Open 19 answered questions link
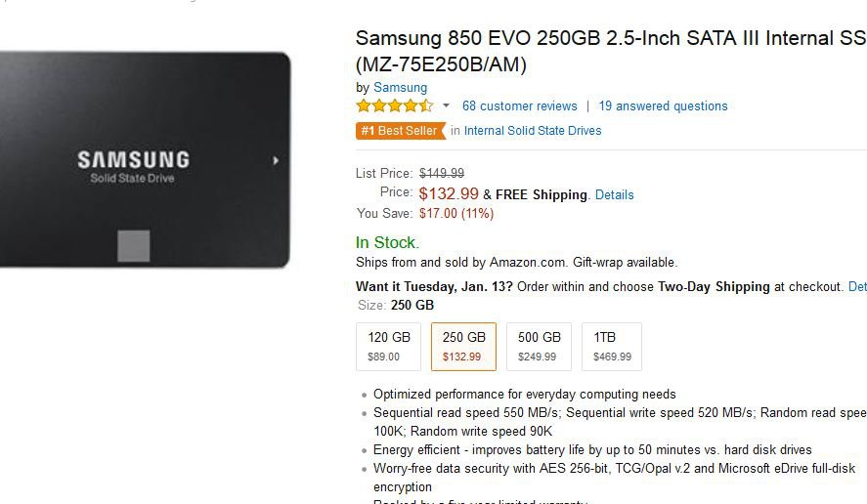 click(x=663, y=106)
